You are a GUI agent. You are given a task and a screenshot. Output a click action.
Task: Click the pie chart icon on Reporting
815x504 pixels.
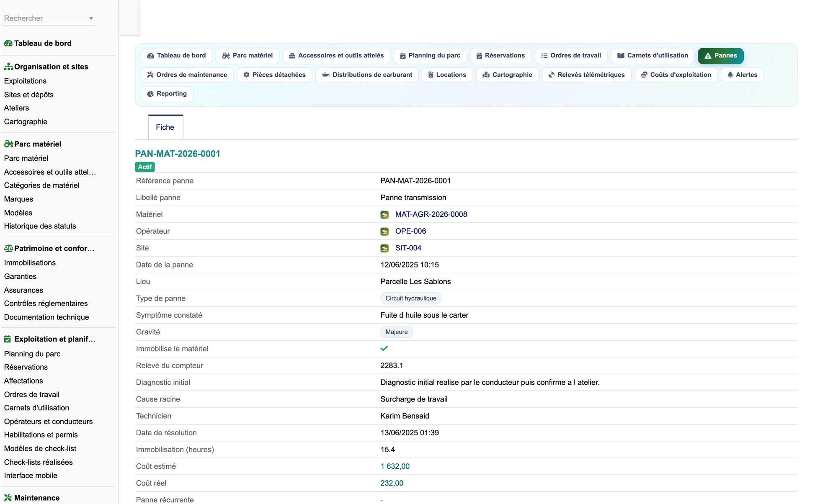(x=150, y=94)
